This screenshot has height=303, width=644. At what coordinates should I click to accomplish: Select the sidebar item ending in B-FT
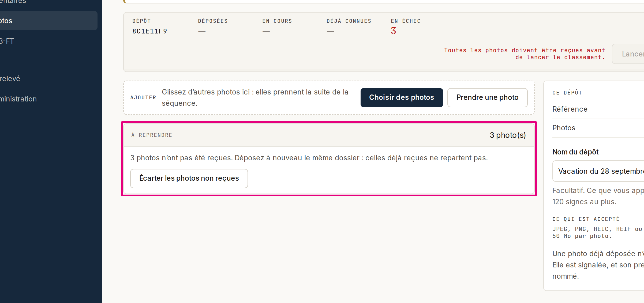point(48,41)
